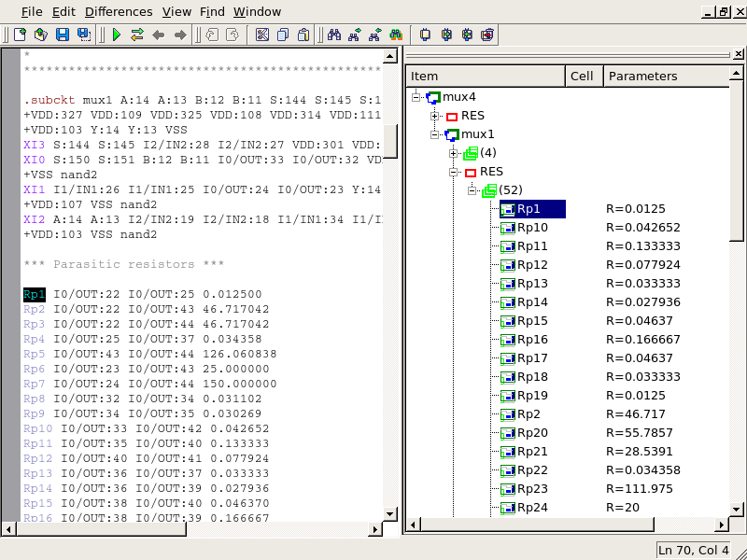Select Rp23 tree item
The width and height of the screenshot is (747, 560).
pos(532,489)
